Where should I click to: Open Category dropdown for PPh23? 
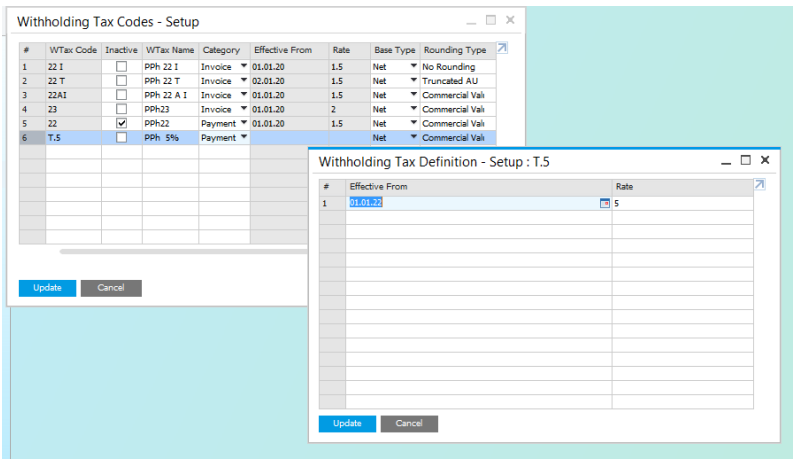[244, 108]
